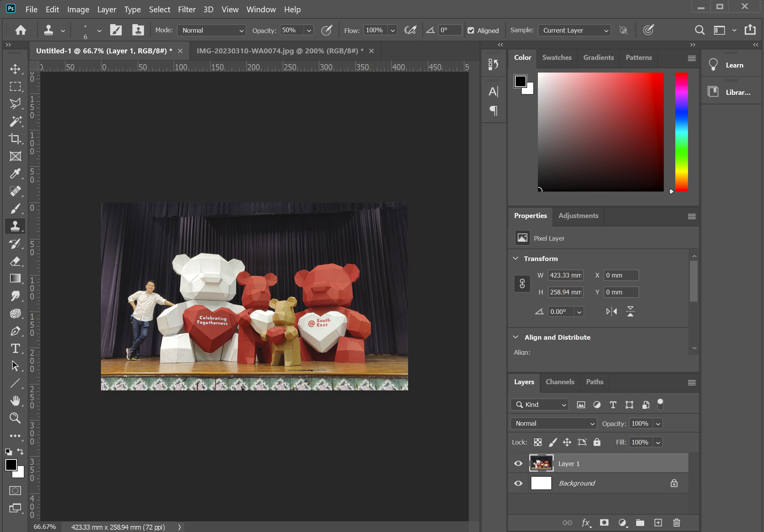Click the foreground color swatch in toolbox
This screenshot has width=764, height=532.
[x=11, y=465]
